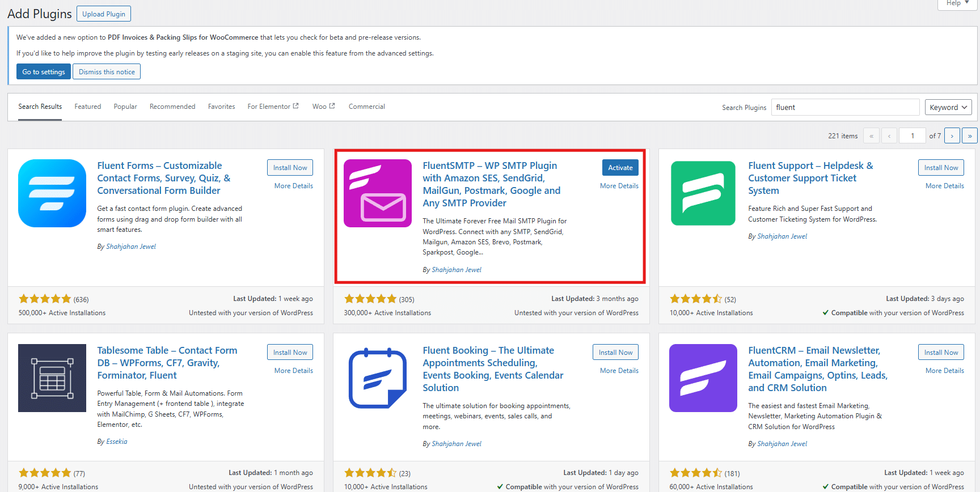The image size is (980, 492).
Task: Click the Fluent Booking calendar icon
Action: (x=378, y=378)
